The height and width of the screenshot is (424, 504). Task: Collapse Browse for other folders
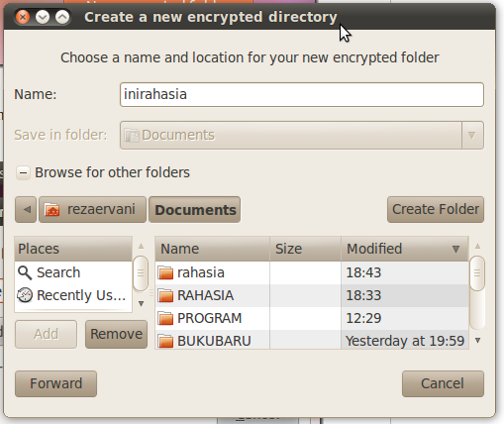(x=23, y=172)
